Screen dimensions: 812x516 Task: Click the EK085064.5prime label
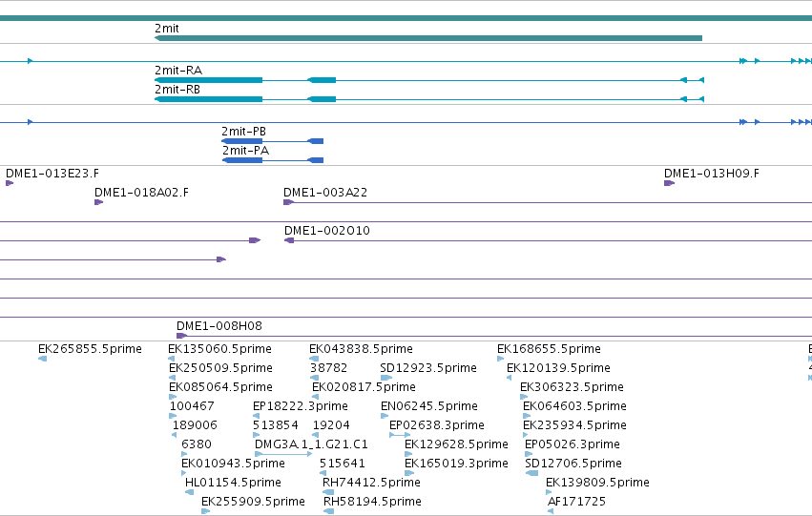(220, 387)
